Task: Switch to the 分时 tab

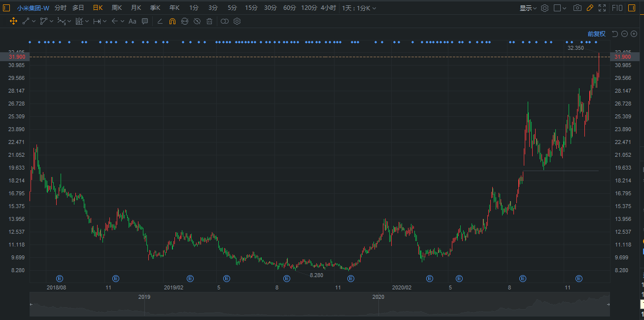Action: pyautogui.click(x=60, y=8)
